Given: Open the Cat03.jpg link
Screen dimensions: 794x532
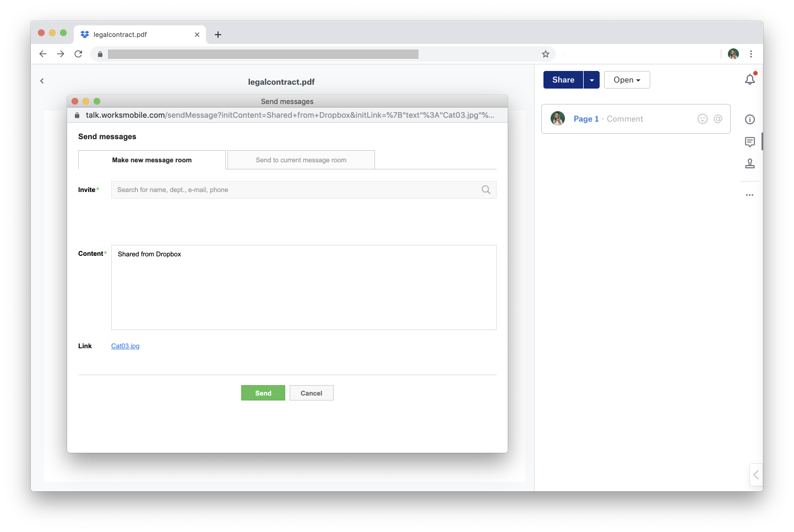Looking at the screenshot, I should coord(125,346).
